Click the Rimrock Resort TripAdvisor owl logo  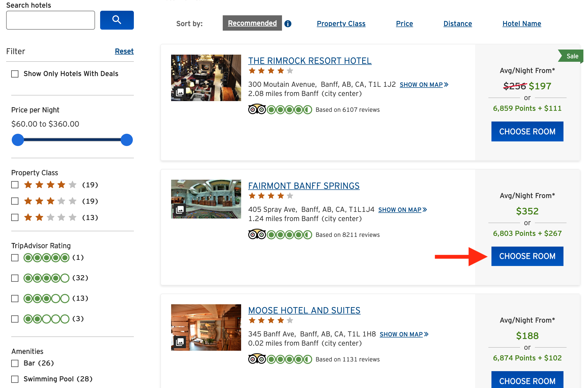pyautogui.click(x=257, y=109)
